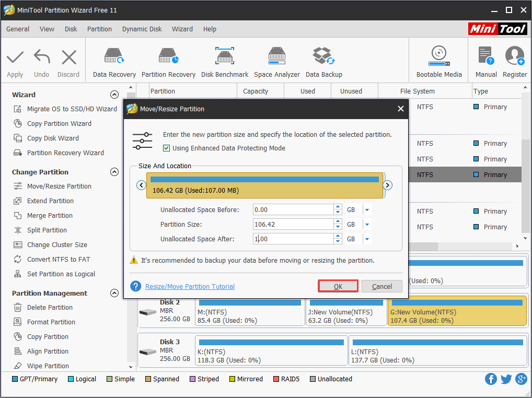
Task: Open the Wizard menu
Action: click(x=182, y=29)
